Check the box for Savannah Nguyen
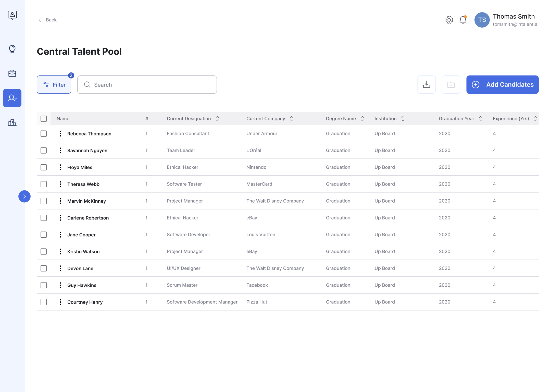 pos(44,150)
